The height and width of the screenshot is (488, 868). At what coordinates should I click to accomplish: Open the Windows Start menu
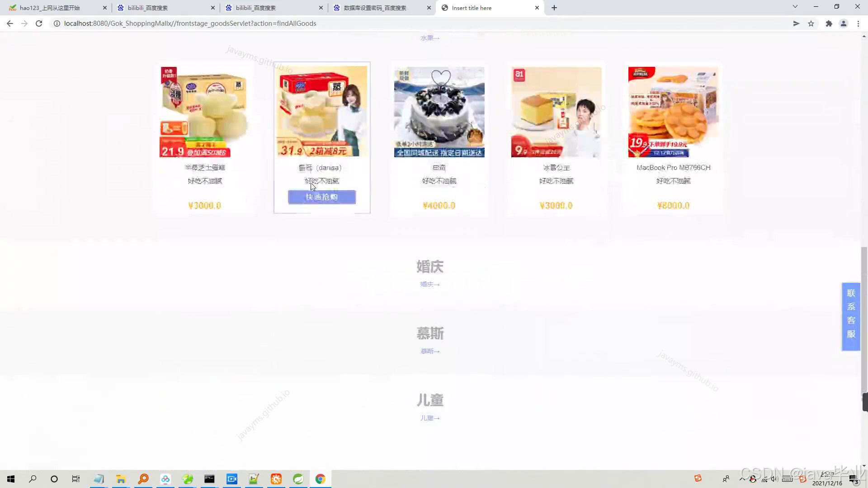pos(11,479)
